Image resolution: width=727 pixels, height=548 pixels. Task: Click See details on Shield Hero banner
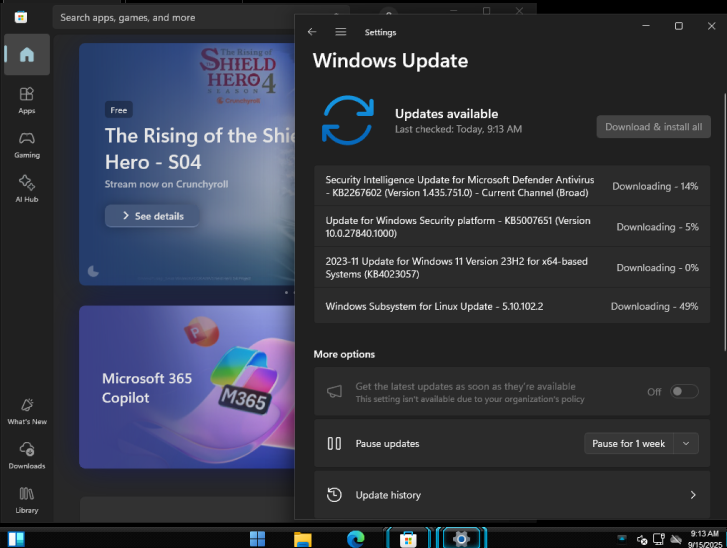pos(152,216)
